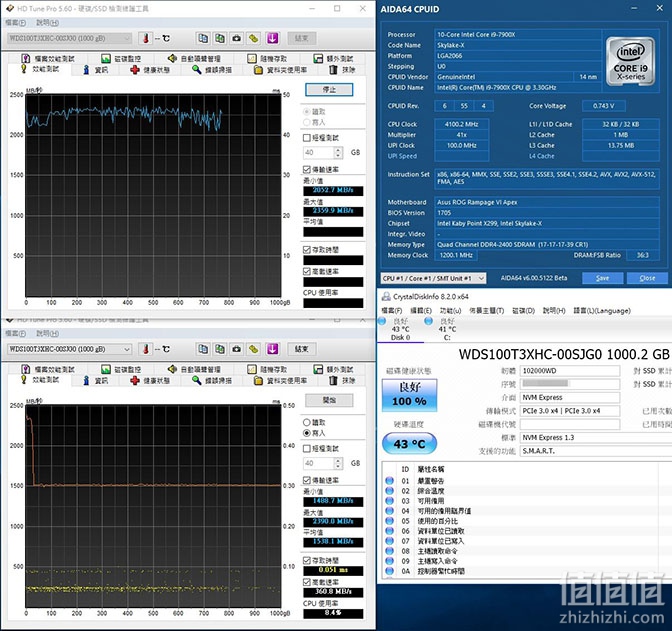
Task: Open 佈景主題(T) theme menu in CrystalDiskInfo
Action: pyautogui.click(x=486, y=310)
